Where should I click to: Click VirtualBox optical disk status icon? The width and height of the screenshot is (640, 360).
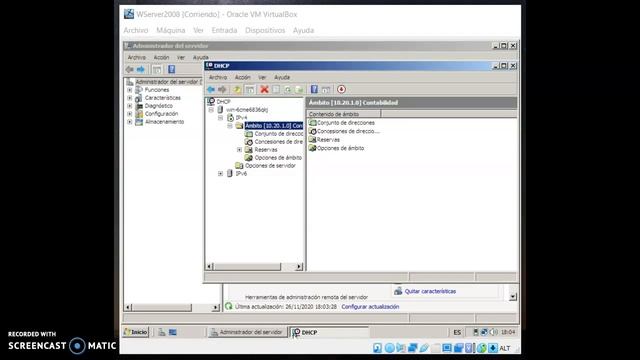click(389, 348)
